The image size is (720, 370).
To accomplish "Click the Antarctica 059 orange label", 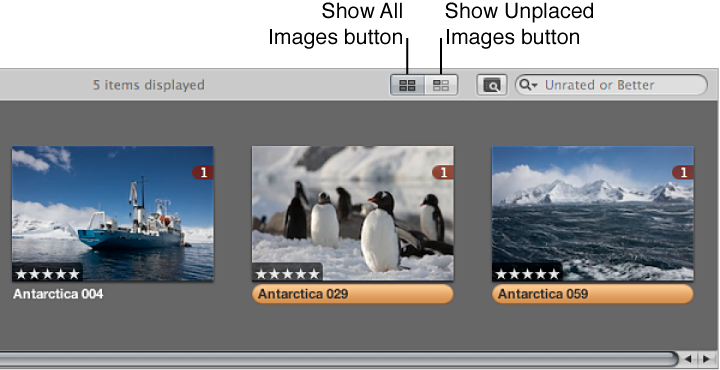I will coord(593,294).
